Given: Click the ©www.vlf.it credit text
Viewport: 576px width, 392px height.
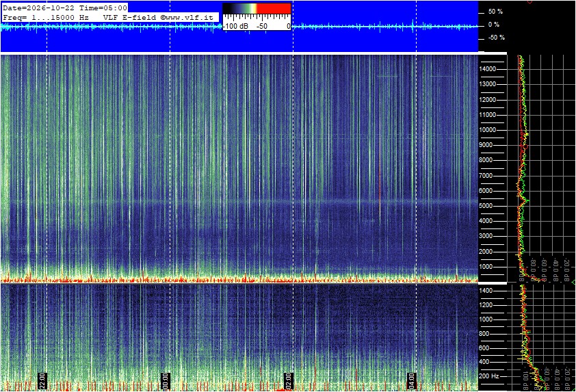Looking at the screenshot, I should [x=187, y=17].
